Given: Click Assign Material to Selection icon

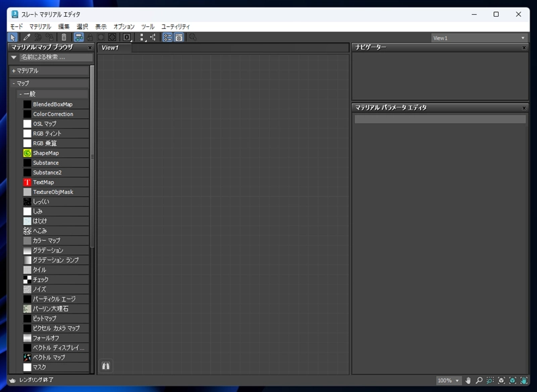Looking at the screenshot, I should (x=49, y=38).
